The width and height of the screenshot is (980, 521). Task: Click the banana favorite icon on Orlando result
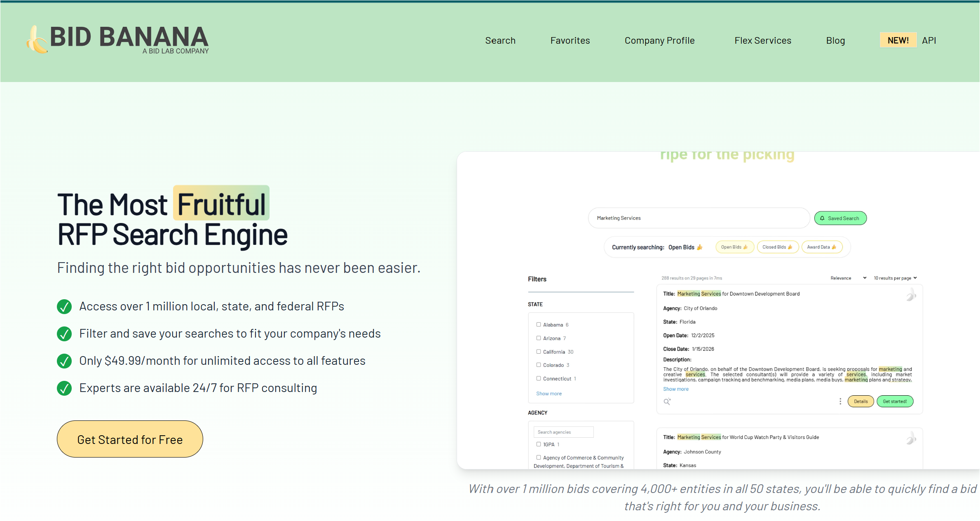911,295
